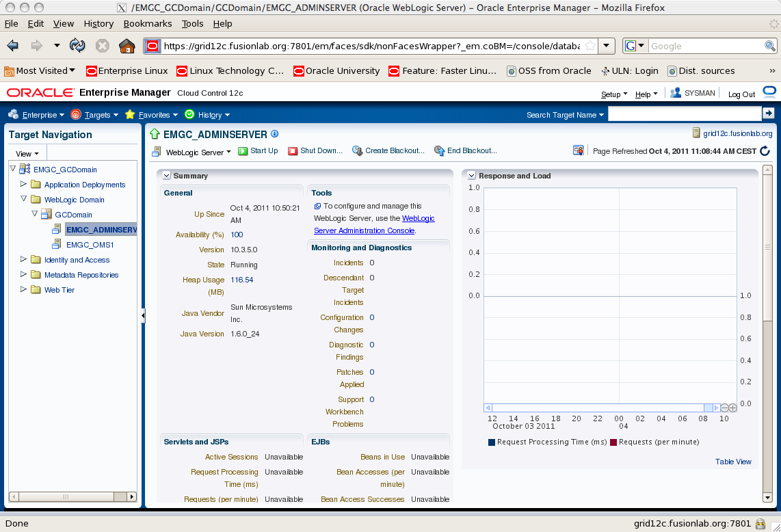Click the search arrow beside Search Target Name
The image size is (781, 532).
769,114
